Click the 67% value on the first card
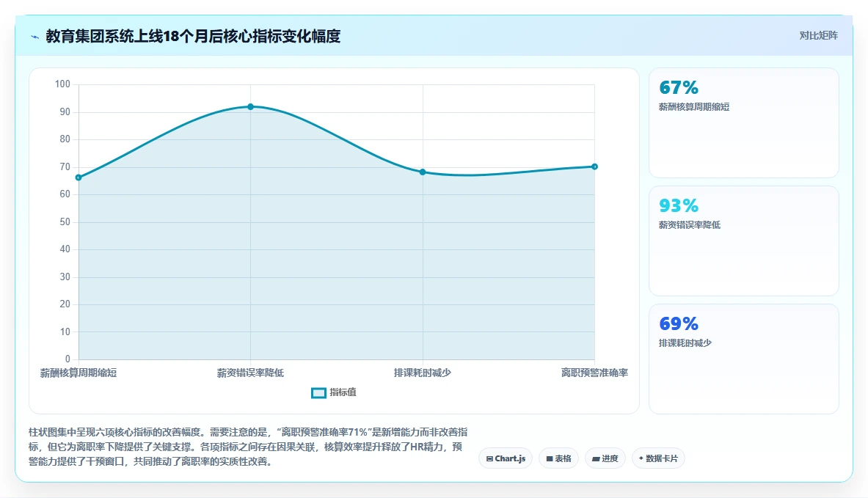Viewport: 868px width, 498px height. tap(679, 87)
